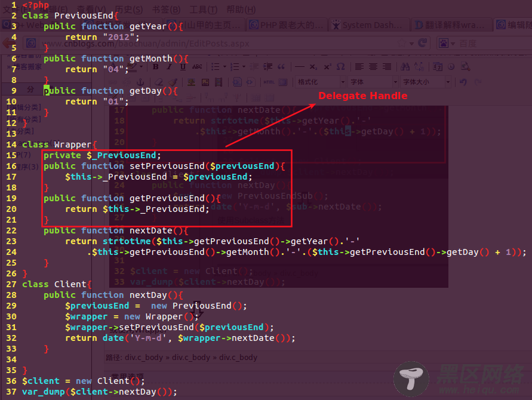Image resolution: width=532 pixels, height=400 pixels.
Task: Undo the last edit in editor
Action: click(x=463, y=82)
